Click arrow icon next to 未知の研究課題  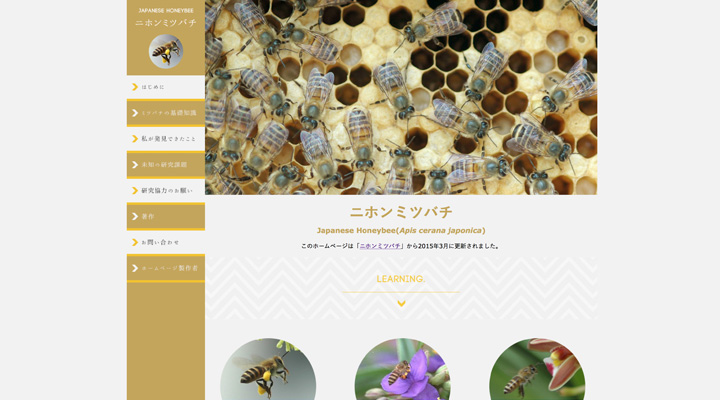tap(135, 165)
